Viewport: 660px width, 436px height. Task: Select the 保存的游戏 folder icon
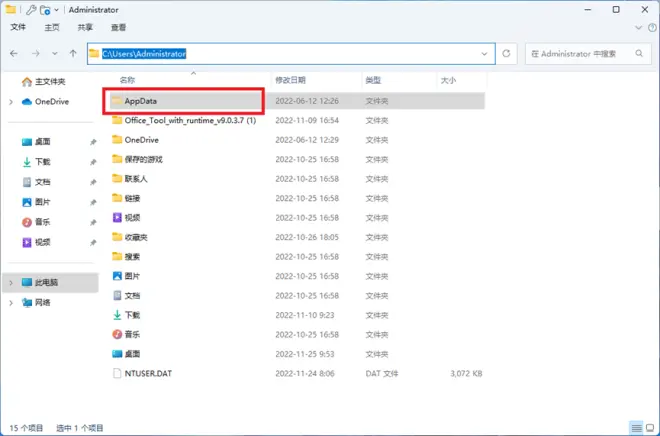tap(117, 159)
